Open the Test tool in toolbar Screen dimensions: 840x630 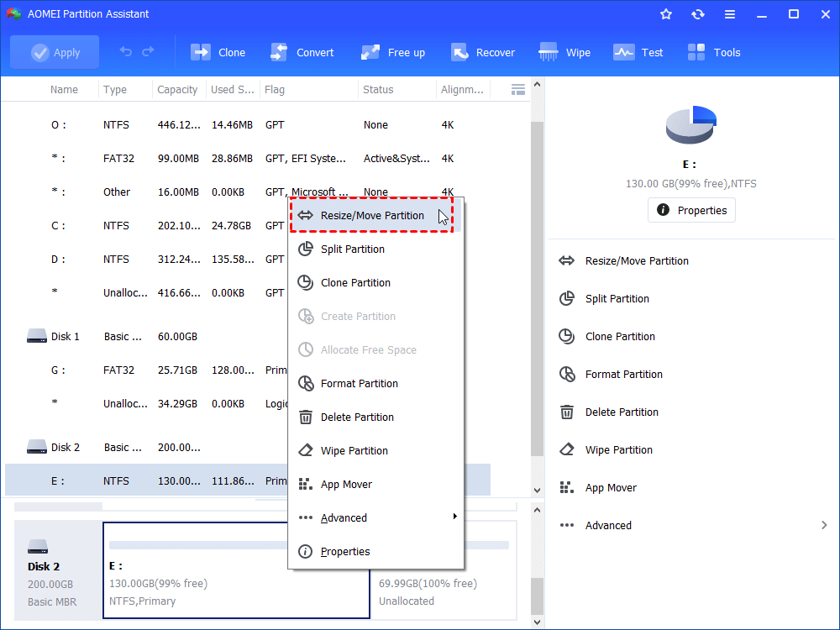[638, 52]
